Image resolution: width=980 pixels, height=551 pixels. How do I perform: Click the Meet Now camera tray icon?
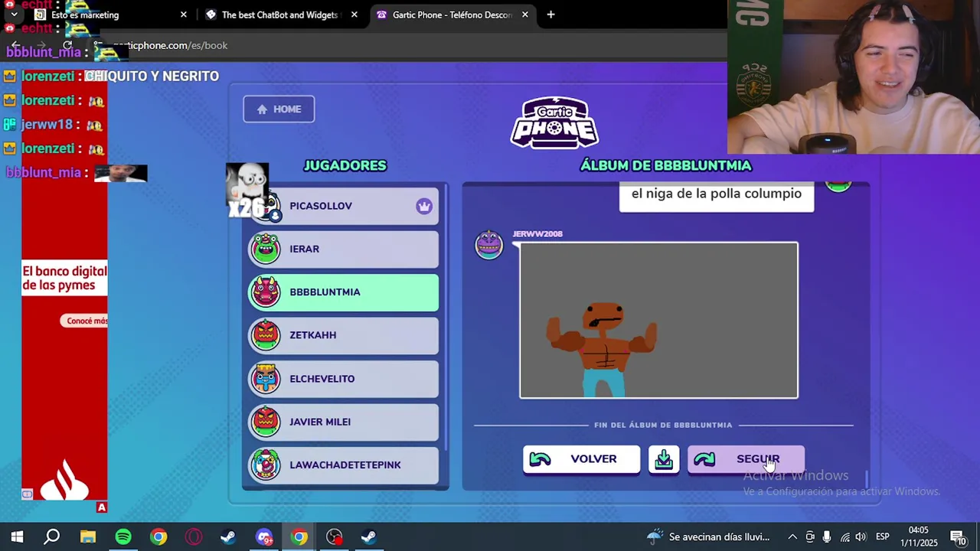coord(810,536)
